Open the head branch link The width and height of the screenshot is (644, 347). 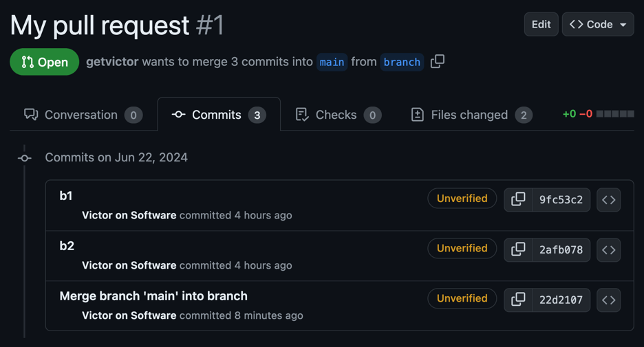tap(402, 62)
